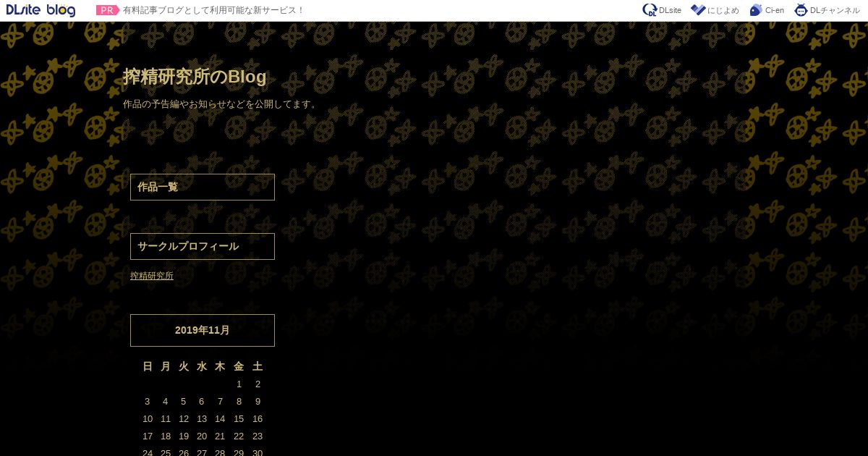The width and height of the screenshot is (868, 456).
Task: Select calendar date 6
Action: (x=201, y=402)
